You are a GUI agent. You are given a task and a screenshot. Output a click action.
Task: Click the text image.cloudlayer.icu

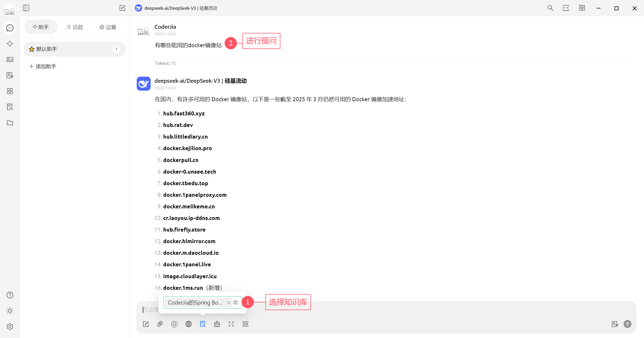point(190,276)
